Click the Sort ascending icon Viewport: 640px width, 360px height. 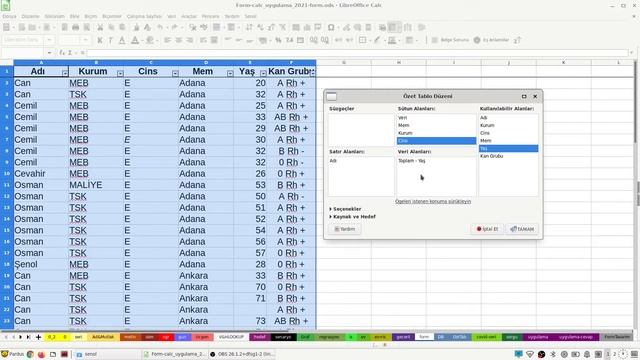pyautogui.click(x=260, y=27)
